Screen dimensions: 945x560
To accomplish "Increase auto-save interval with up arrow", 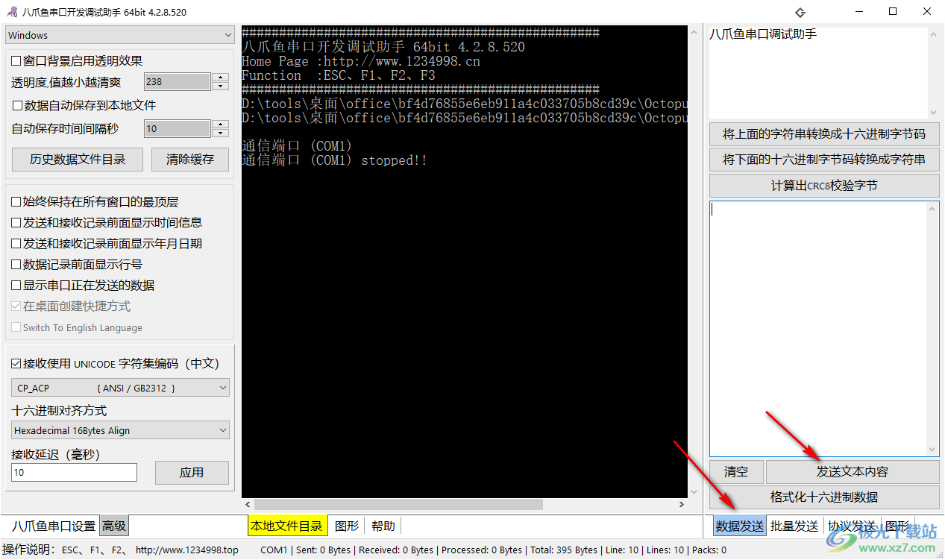I will (x=220, y=124).
